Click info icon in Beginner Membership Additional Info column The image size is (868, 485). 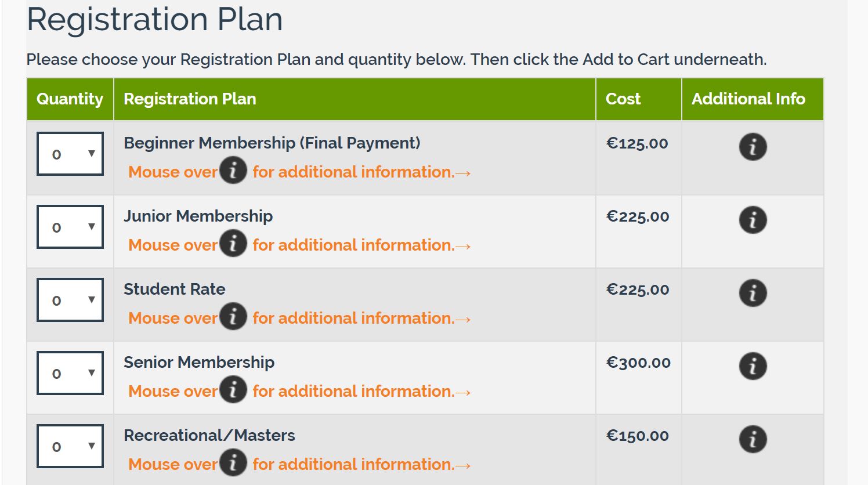click(753, 147)
